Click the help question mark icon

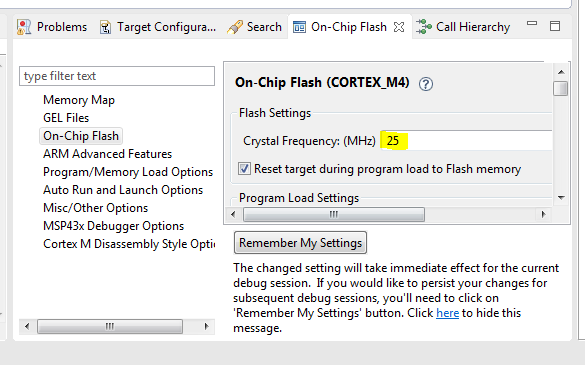tap(426, 84)
